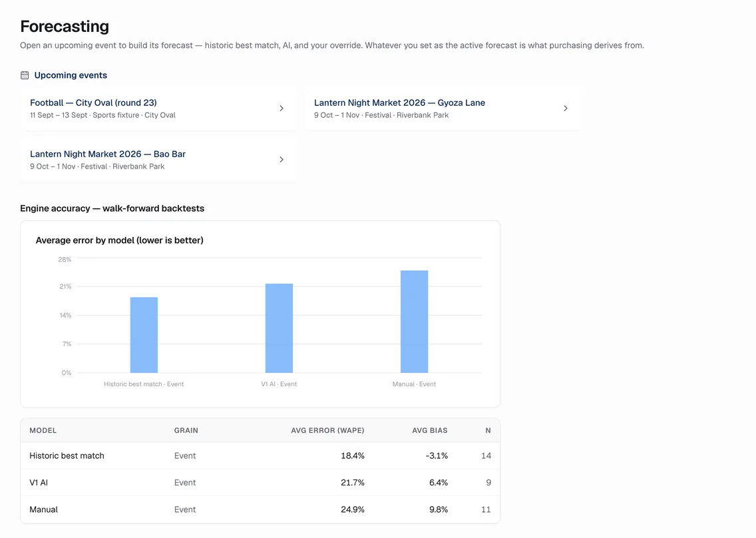Click the Manual bar in error chart
This screenshot has width=756, height=538.
point(414,322)
